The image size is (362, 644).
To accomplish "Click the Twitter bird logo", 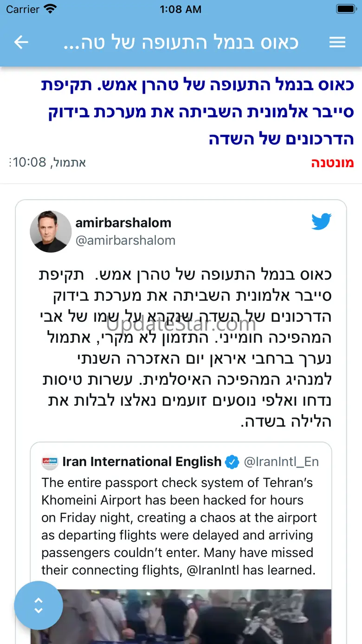I will click(322, 222).
